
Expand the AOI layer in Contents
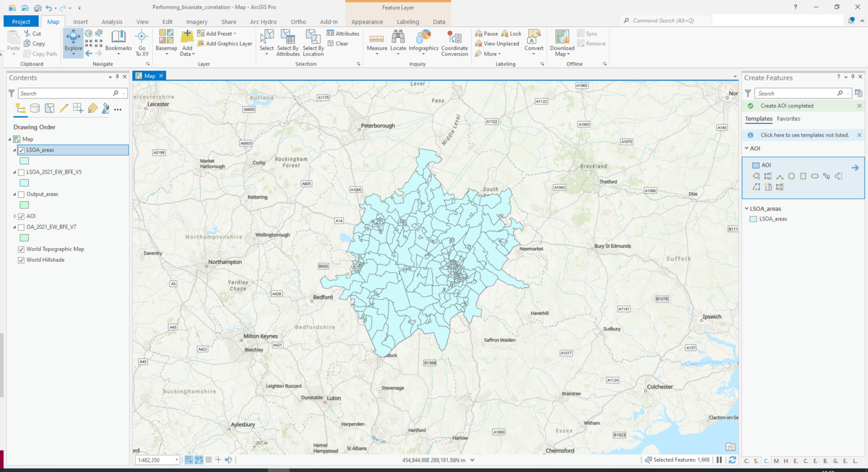(14, 216)
